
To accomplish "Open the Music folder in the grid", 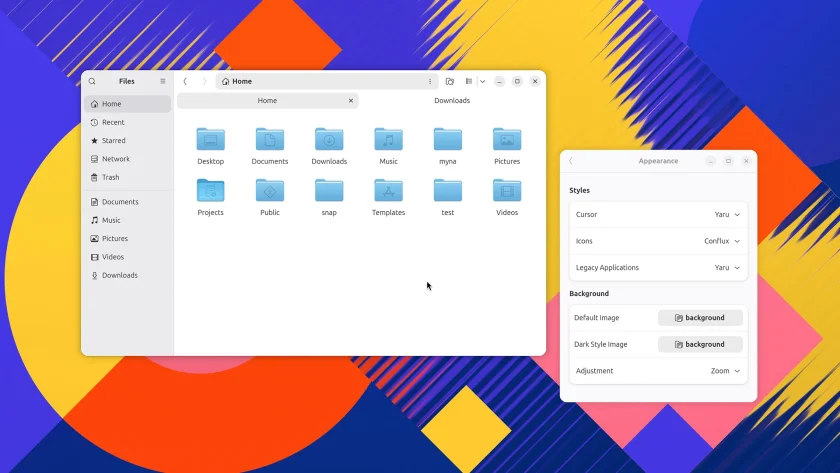I will (x=388, y=140).
